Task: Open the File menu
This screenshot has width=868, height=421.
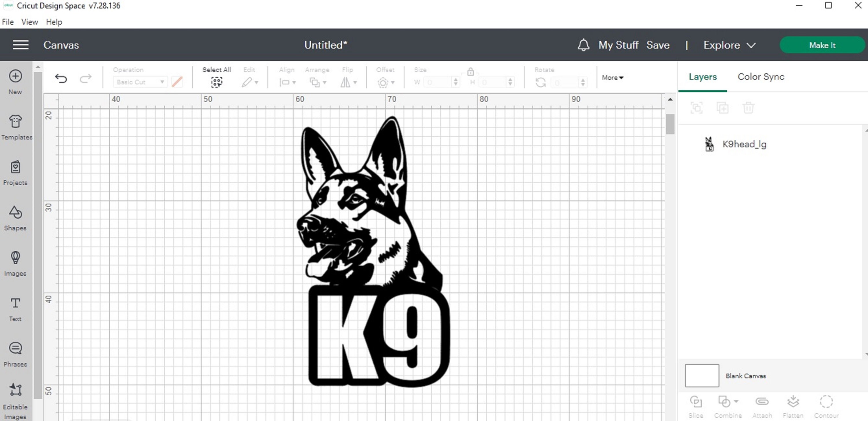Action: pyautogui.click(x=8, y=22)
